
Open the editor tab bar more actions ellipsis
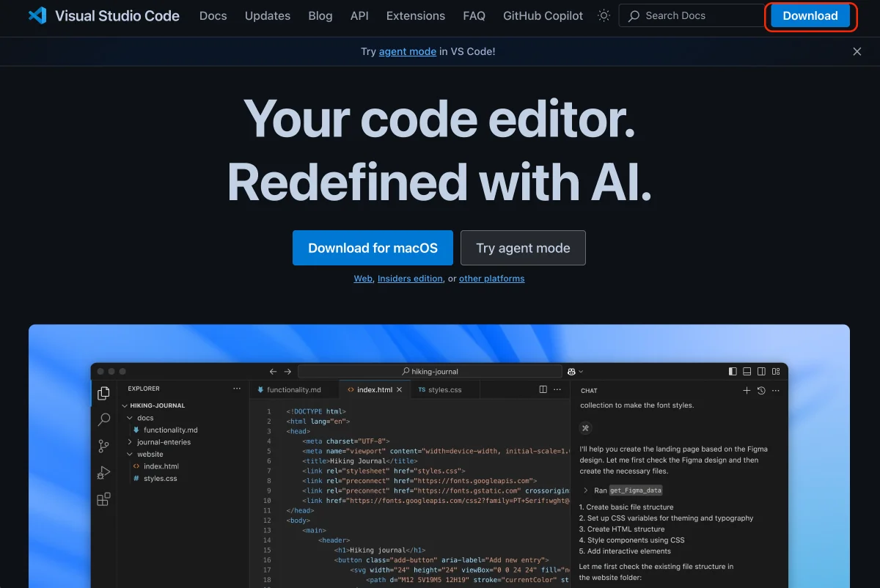tap(557, 389)
